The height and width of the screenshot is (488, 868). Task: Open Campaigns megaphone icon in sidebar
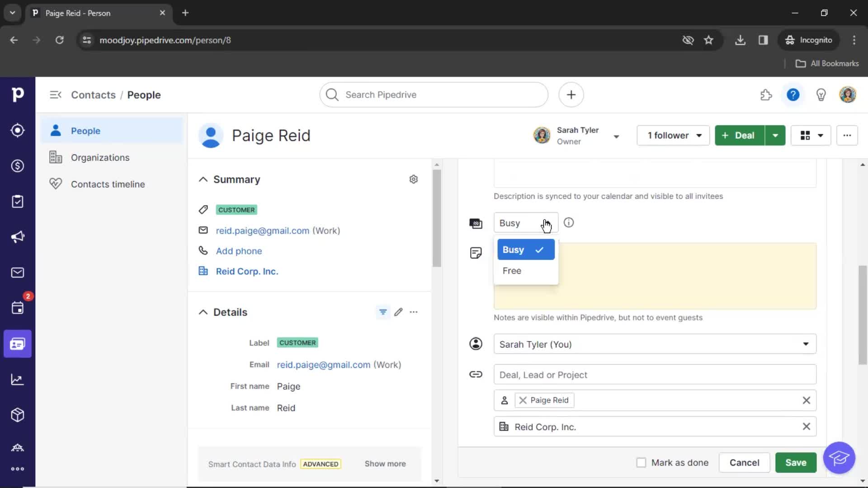pyautogui.click(x=18, y=237)
